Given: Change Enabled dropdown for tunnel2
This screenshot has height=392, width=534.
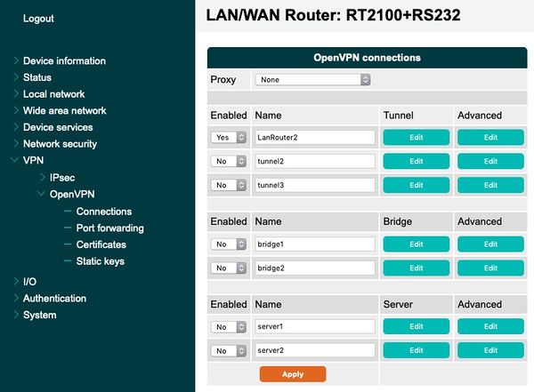Looking at the screenshot, I should click(229, 161).
